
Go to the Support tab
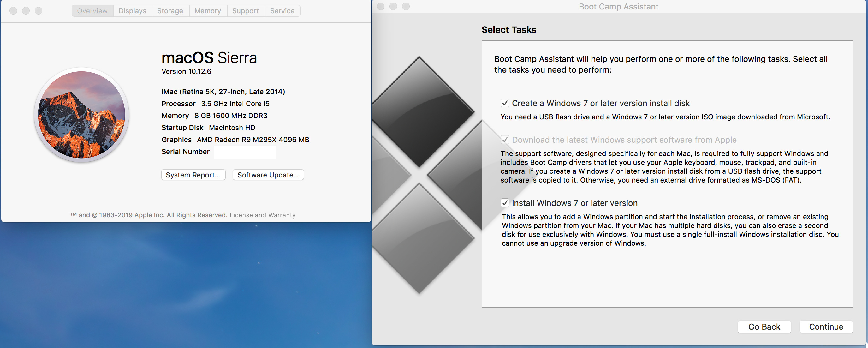[245, 11]
